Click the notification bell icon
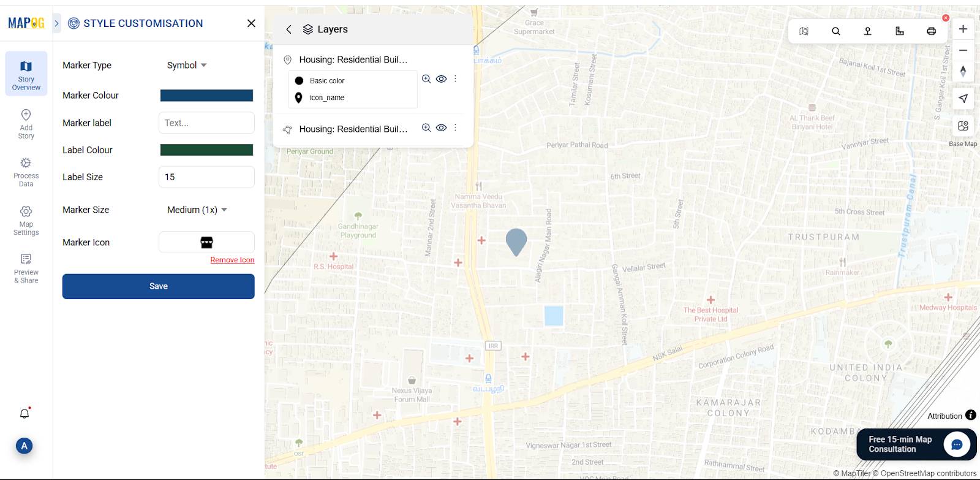 [x=24, y=413]
